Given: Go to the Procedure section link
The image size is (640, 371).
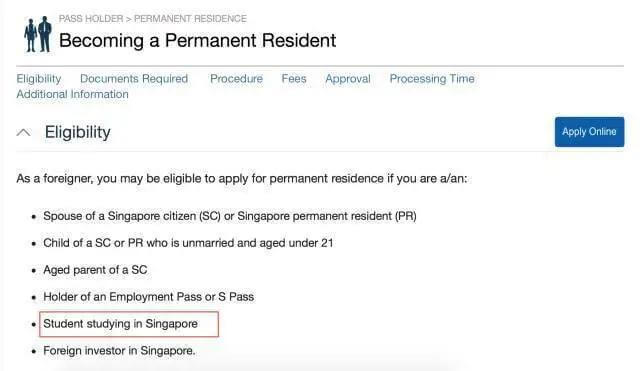Looking at the screenshot, I should pyautogui.click(x=236, y=78).
